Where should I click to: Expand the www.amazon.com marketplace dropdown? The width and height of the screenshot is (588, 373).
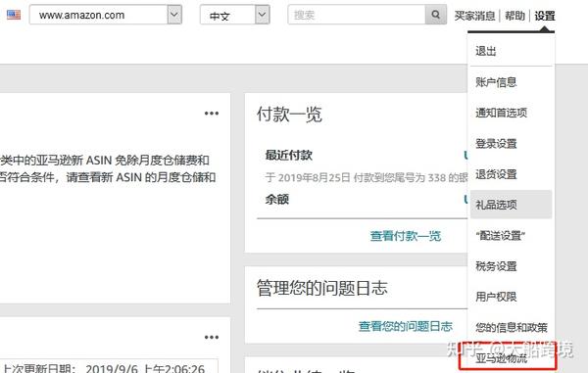pyautogui.click(x=174, y=15)
